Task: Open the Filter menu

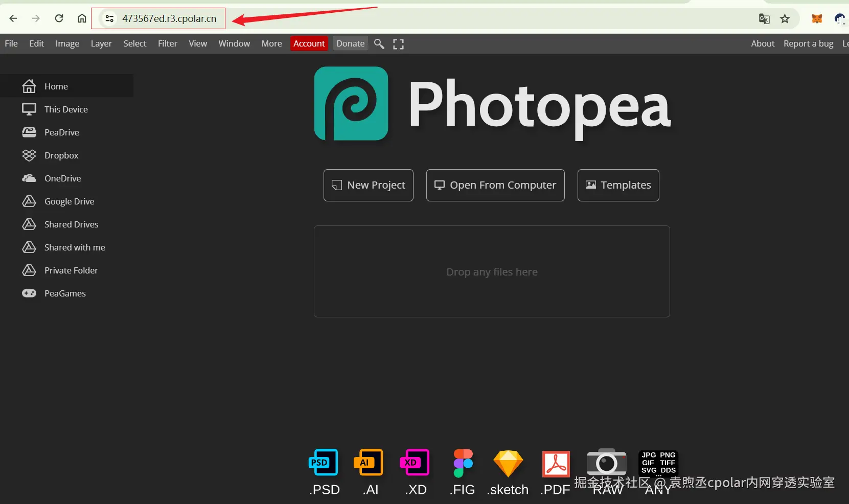Action: pyautogui.click(x=168, y=43)
